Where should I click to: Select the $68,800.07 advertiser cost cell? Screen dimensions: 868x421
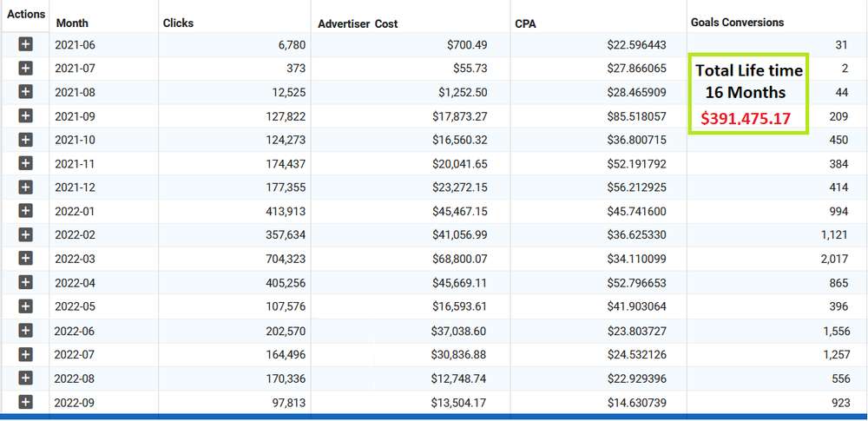pos(463,259)
